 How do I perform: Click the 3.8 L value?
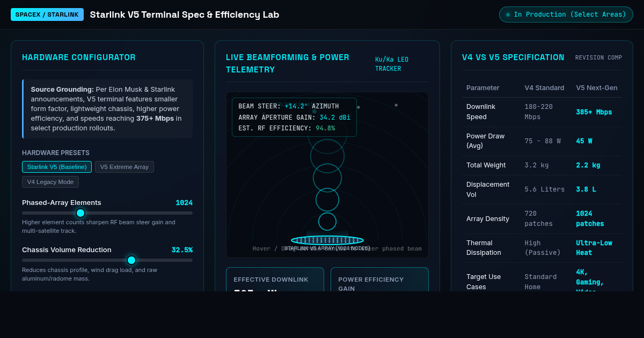(586, 189)
